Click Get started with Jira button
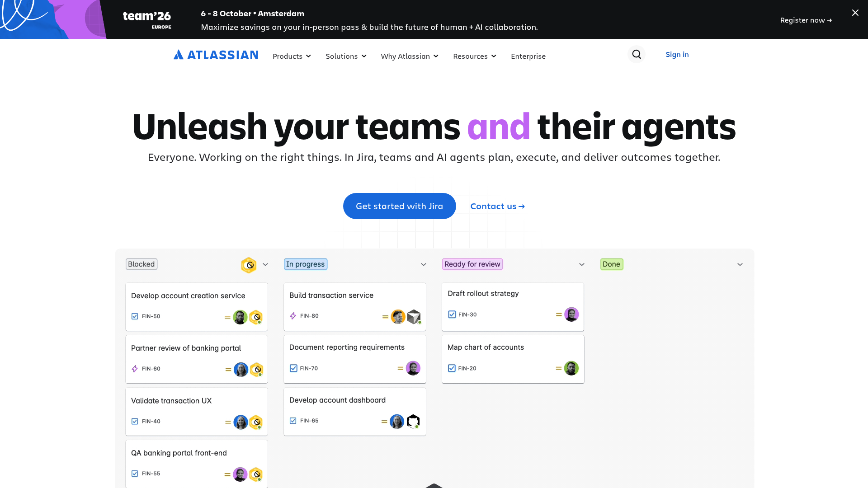 (x=399, y=206)
